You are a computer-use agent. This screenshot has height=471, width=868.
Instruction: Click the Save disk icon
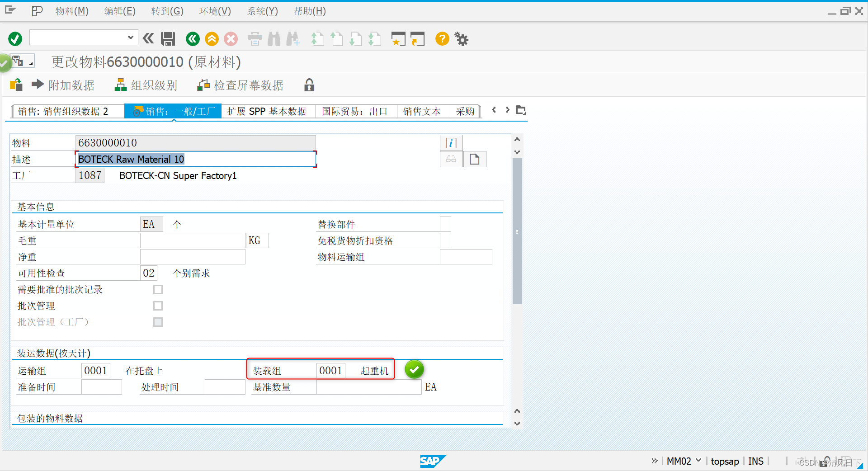click(168, 39)
